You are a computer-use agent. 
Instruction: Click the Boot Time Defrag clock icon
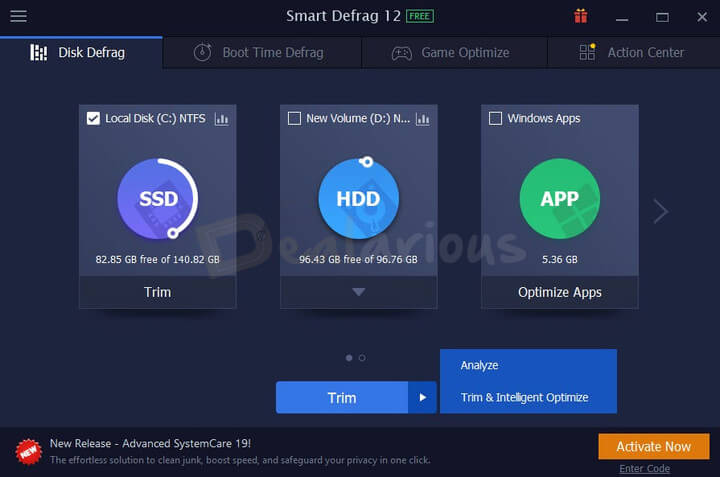pos(202,52)
